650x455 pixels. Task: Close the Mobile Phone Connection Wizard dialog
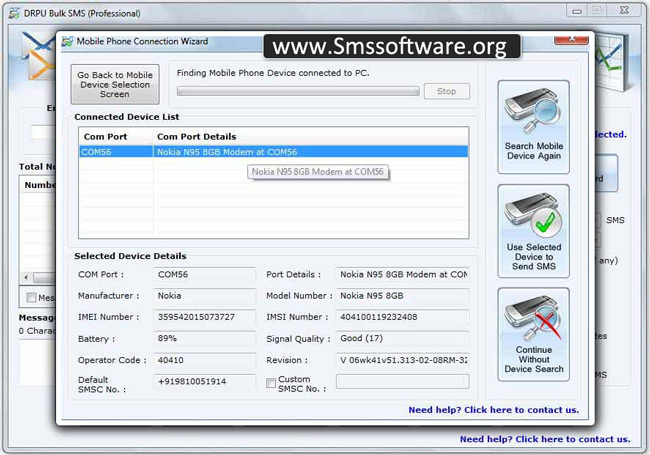click(571, 39)
